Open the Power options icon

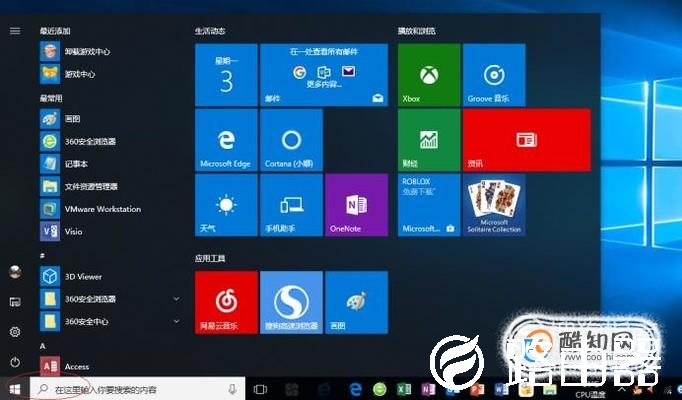(15, 362)
